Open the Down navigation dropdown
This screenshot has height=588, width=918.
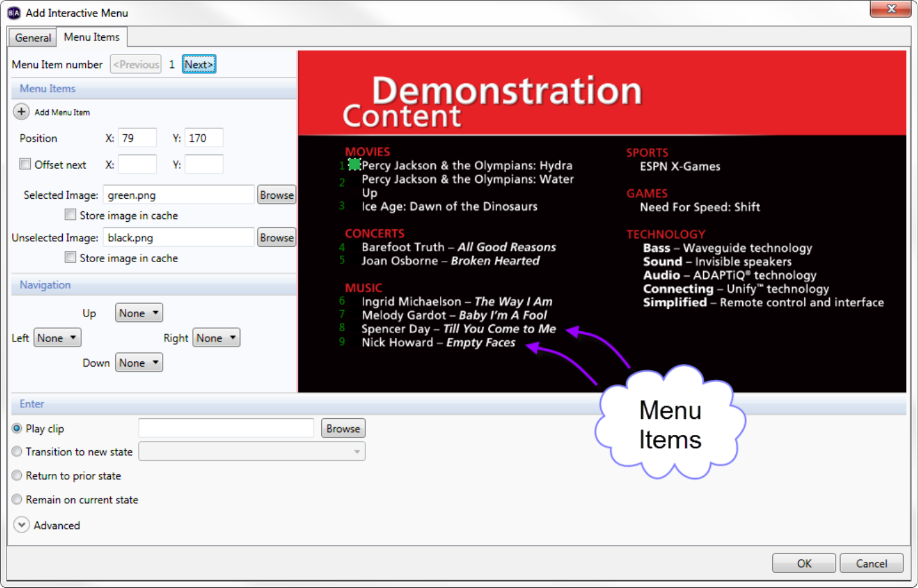click(139, 363)
